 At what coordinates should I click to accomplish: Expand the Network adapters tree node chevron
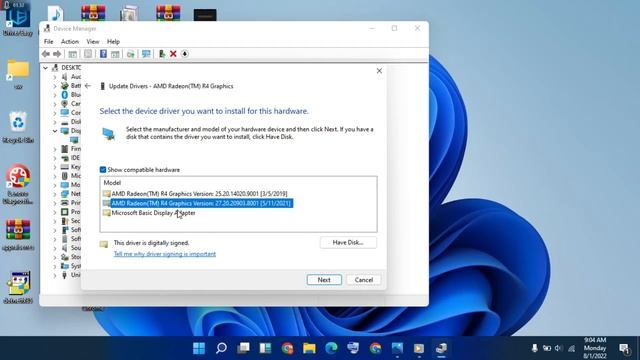(x=55, y=194)
